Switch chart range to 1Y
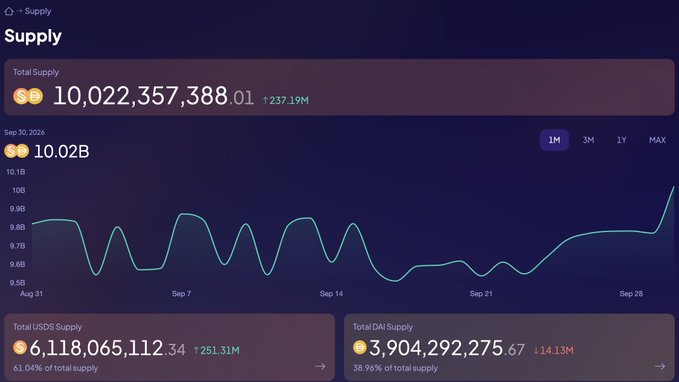This screenshot has width=679, height=382. pyautogui.click(x=621, y=140)
